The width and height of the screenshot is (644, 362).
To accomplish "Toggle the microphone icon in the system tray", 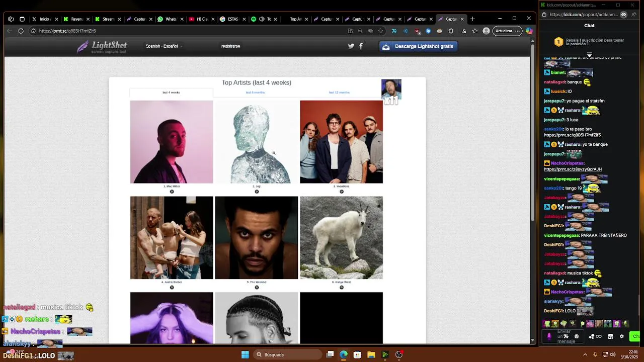I will 595,354.
